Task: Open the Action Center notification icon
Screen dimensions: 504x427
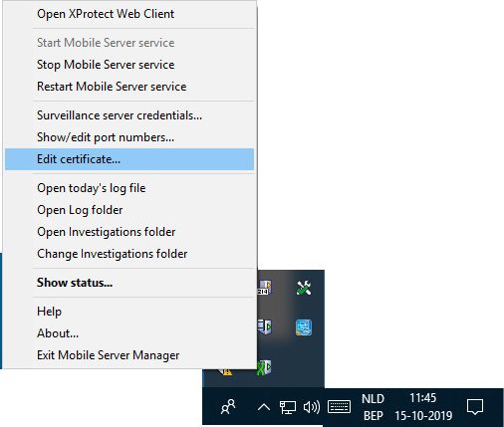Action: pos(475,407)
